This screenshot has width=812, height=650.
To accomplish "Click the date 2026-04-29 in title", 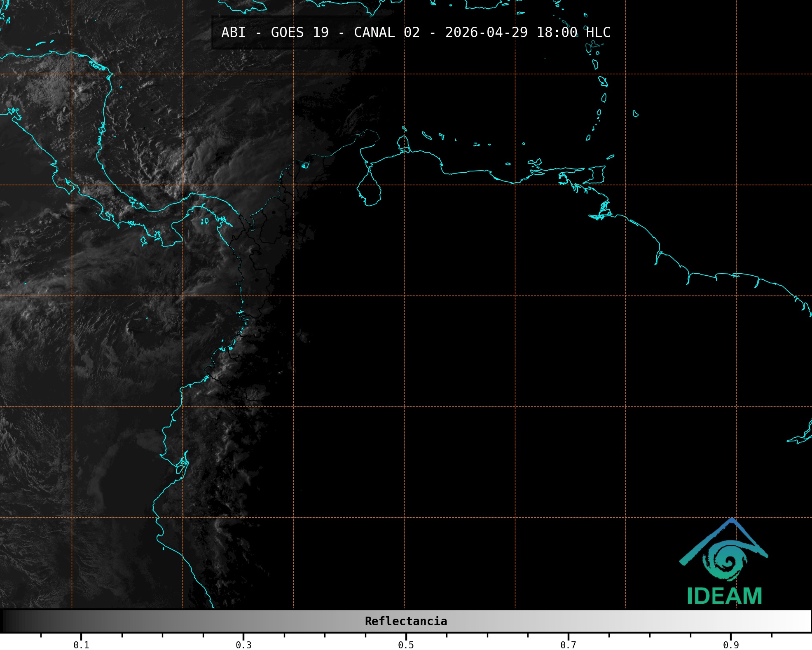I will 486,33.
